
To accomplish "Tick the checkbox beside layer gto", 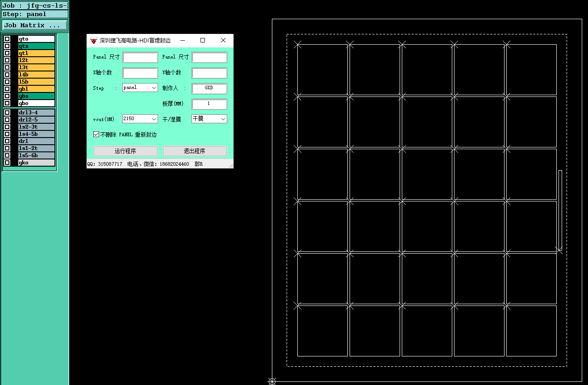I will click(x=7, y=39).
